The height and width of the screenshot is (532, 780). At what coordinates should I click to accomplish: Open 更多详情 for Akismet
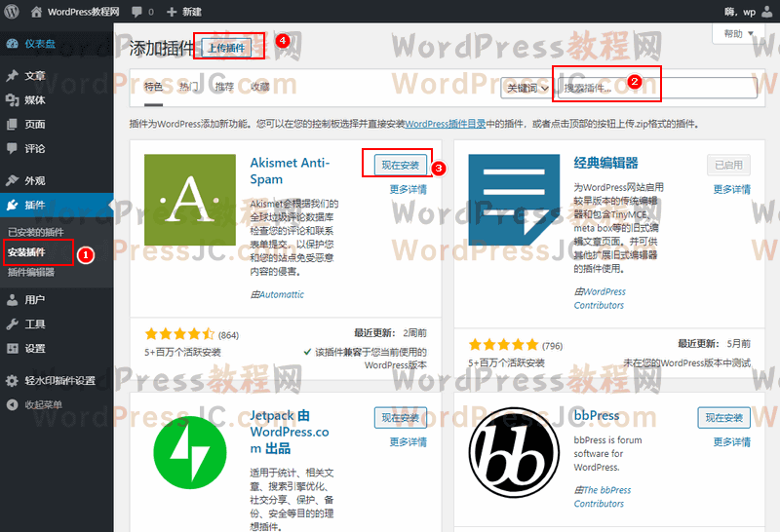pyautogui.click(x=409, y=189)
